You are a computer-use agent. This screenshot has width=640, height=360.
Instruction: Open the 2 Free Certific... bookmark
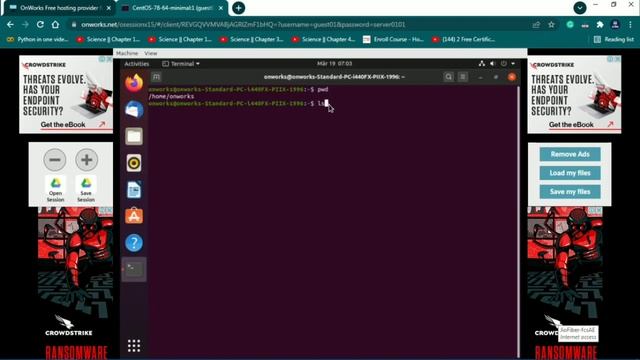click(x=464, y=39)
